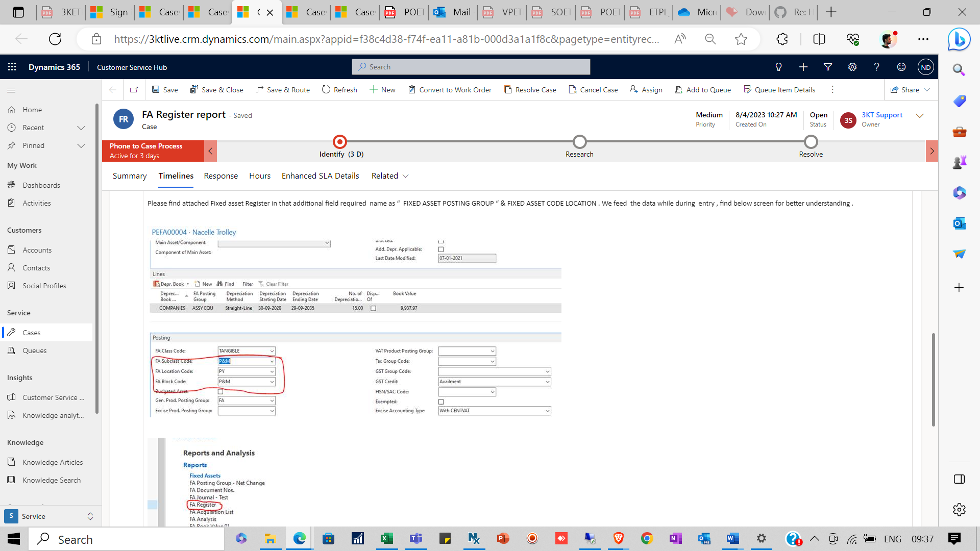This screenshot has width=980, height=551.
Task: Launch Excel from the Windows taskbar
Action: click(x=386, y=538)
